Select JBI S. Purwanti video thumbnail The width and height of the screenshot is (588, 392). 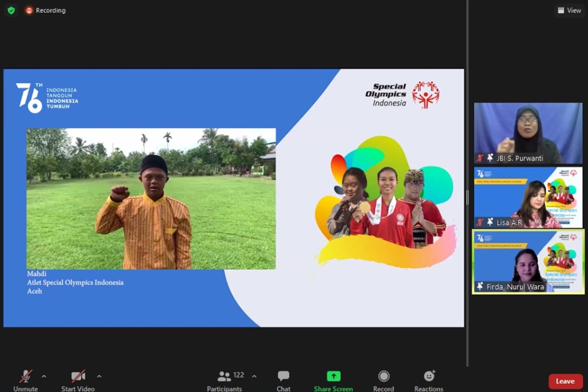[x=528, y=133]
